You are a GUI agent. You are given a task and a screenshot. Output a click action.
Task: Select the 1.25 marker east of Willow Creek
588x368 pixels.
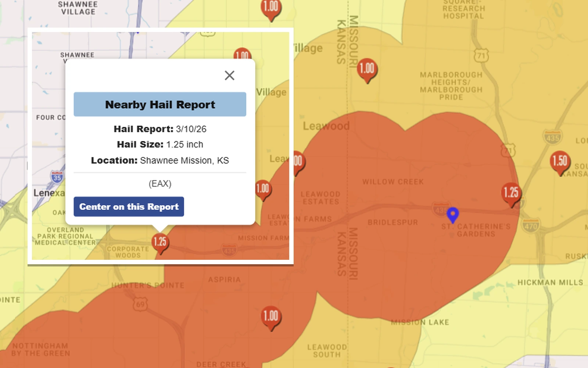point(511,194)
